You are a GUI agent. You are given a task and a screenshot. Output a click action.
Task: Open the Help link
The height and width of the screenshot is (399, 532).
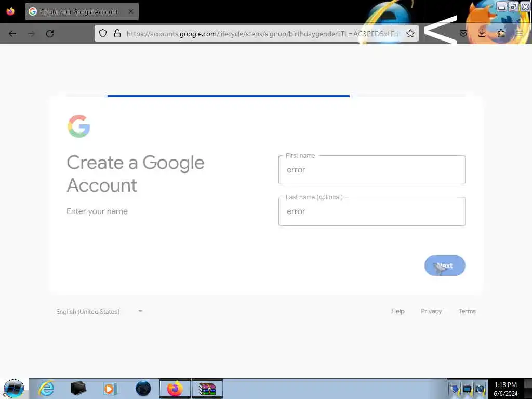tap(397, 311)
